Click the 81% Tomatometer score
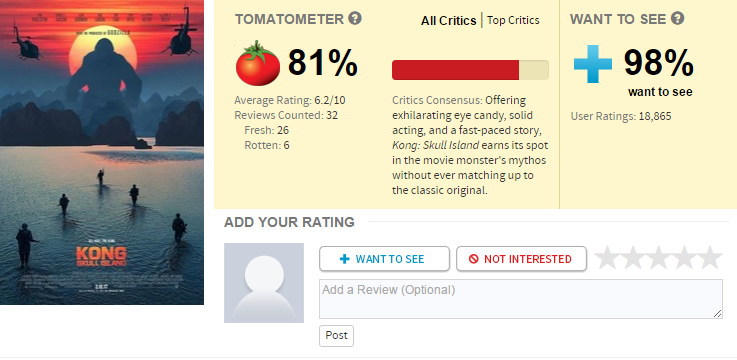 [x=323, y=63]
